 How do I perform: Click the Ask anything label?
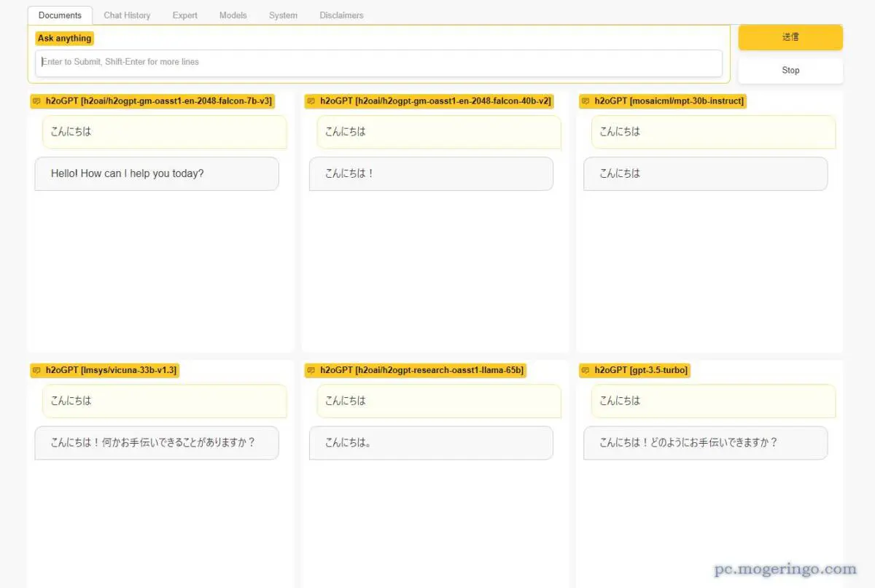pos(65,38)
